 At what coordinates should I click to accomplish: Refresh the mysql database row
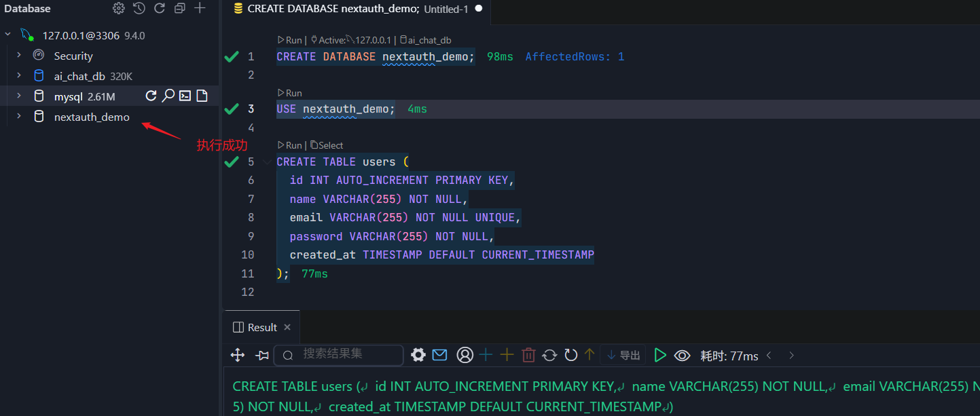151,96
